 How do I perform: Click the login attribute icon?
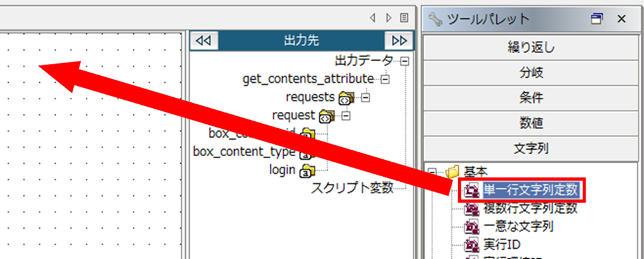pos(307,170)
